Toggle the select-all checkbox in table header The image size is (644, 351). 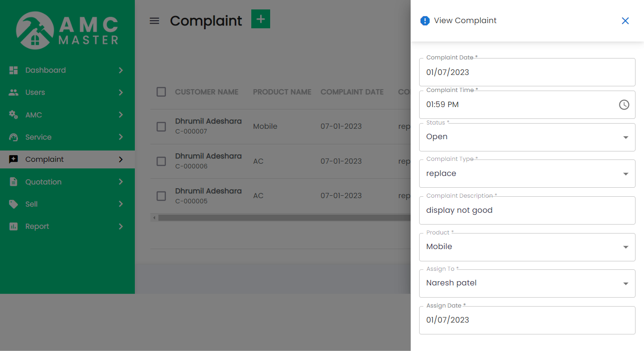tap(161, 92)
